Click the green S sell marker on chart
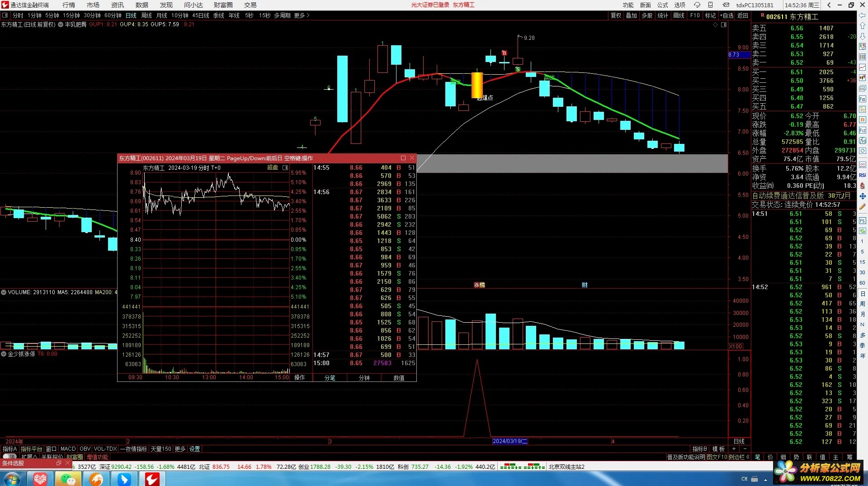 coord(518,69)
